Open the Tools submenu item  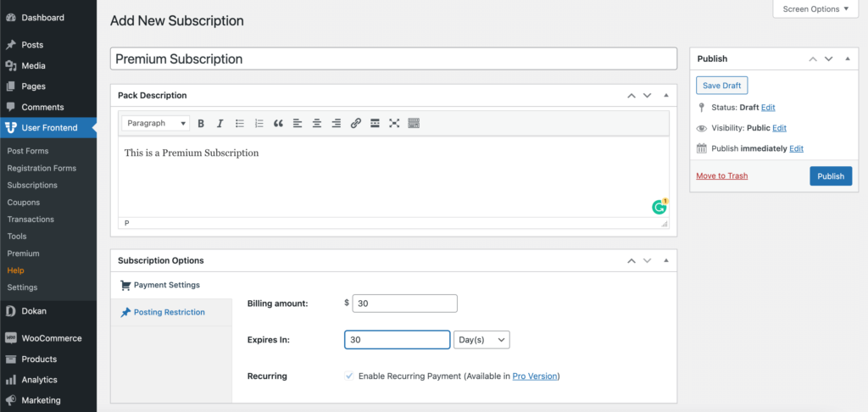(17, 237)
